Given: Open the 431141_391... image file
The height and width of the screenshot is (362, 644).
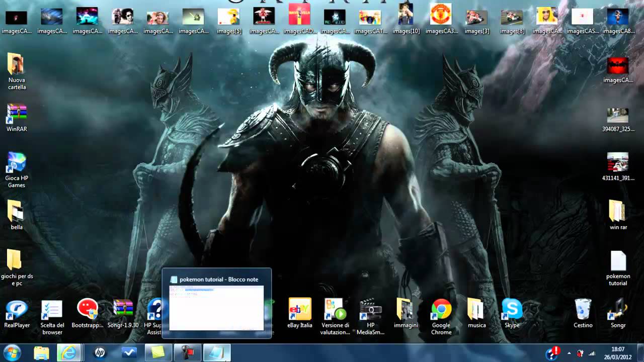Looking at the screenshot, I should tap(618, 167).
